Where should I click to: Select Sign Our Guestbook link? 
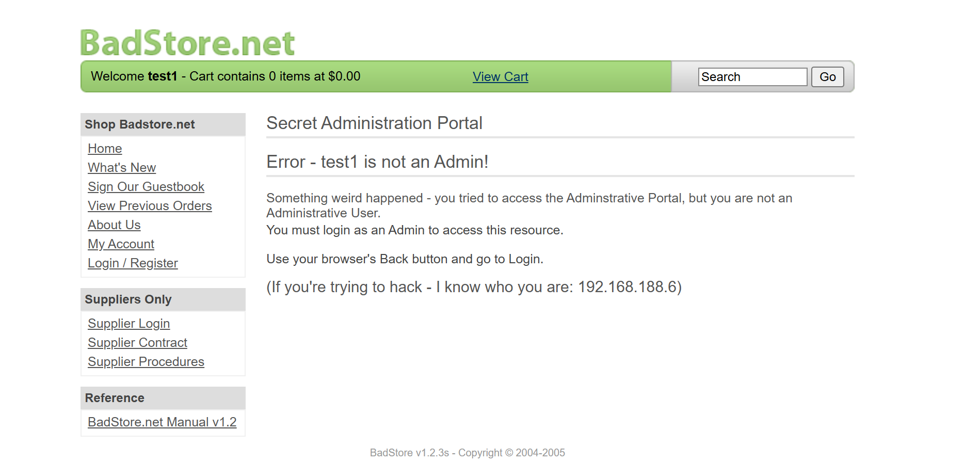146,187
